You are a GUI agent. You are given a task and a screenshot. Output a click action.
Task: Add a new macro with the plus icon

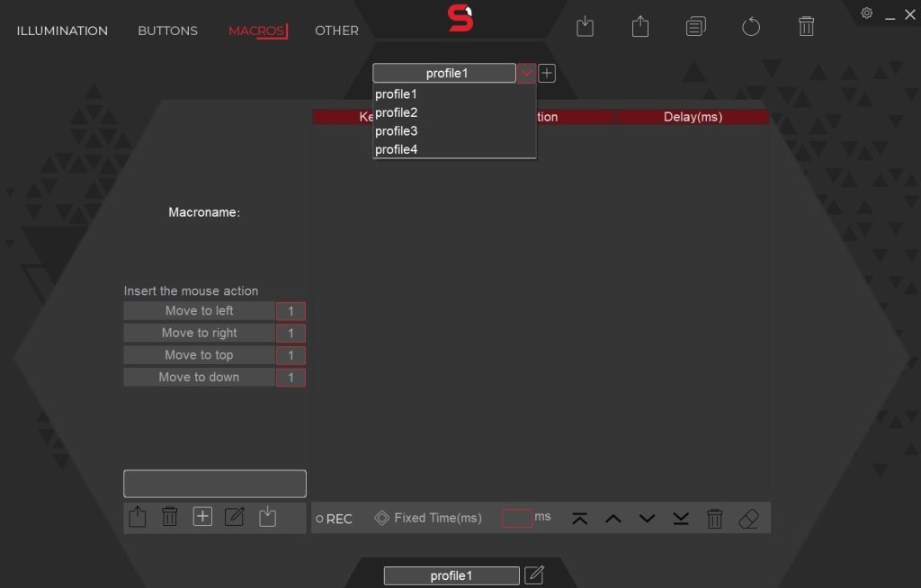point(202,517)
